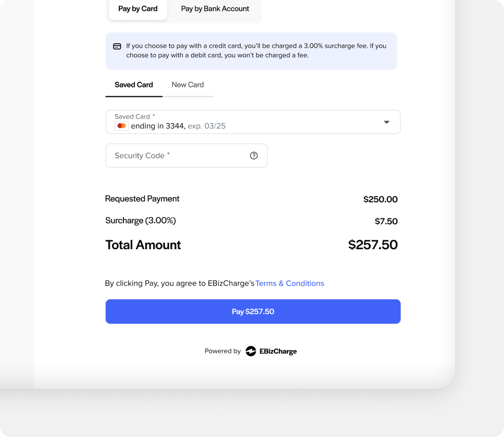Open the Security Code help question mark
Image resolution: width=504 pixels, height=437 pixels.
click(254, 155)
